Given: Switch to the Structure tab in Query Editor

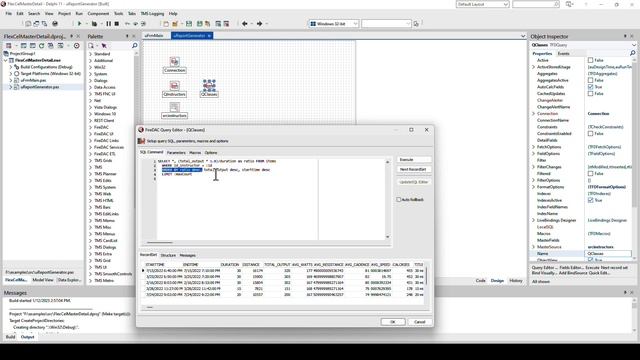Looking at the screenshot, I should 168,255.
